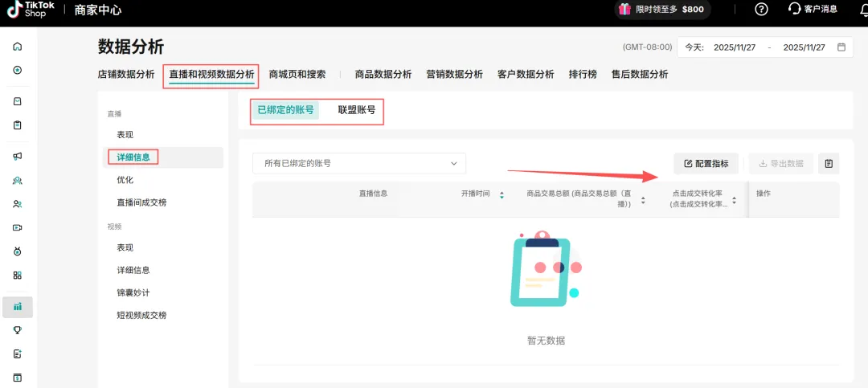Toggle sort on 点击成交转化率 column
Image resolution: width=868 pixels, height=388 pixels.
pos(735,199)
